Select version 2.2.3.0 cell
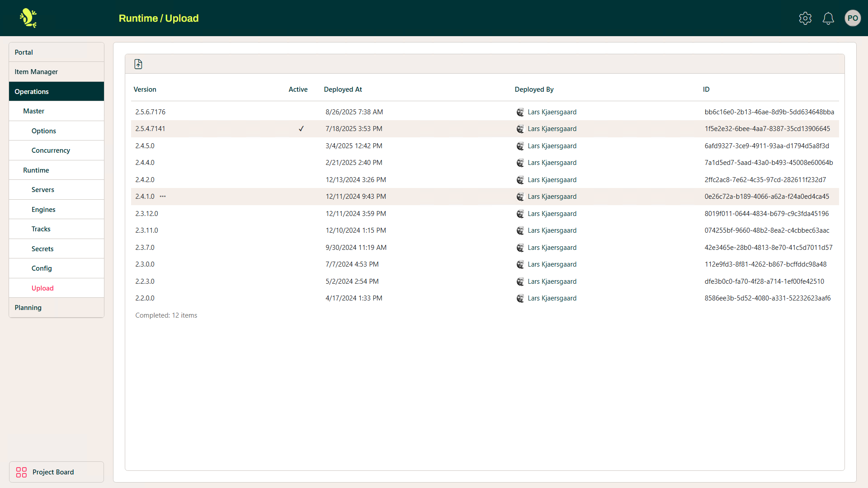The height and width of the screenshot is (488, 868). (145, 282)
